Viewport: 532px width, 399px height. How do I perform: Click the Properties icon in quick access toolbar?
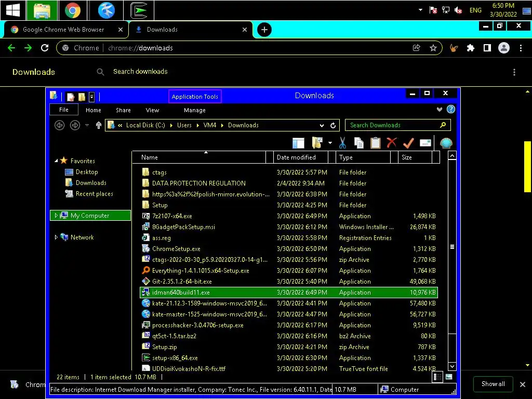[71, 97]
